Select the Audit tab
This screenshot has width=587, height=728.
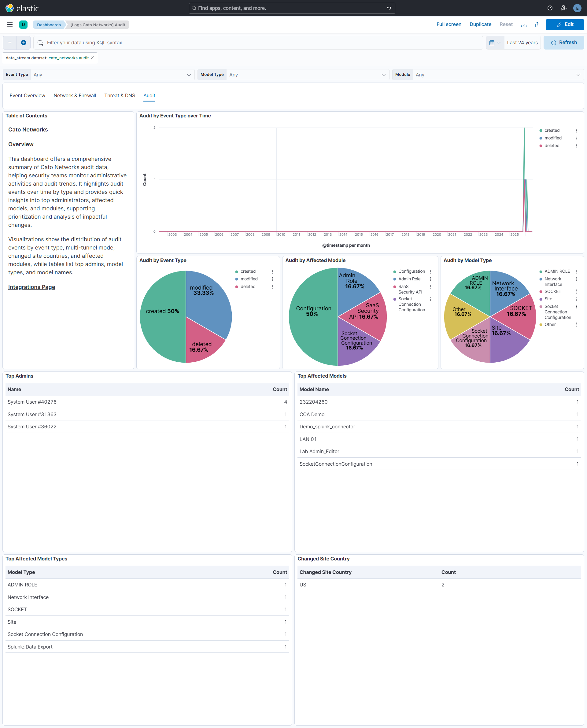(x=149, y=96)
